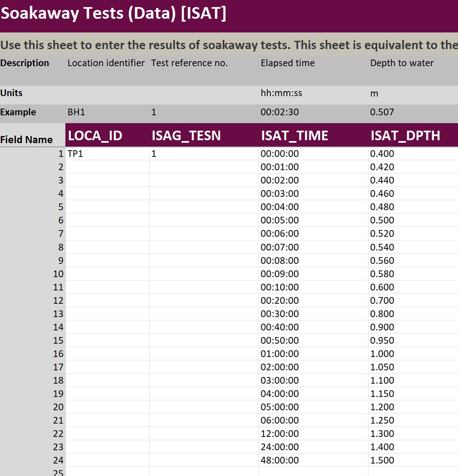Select elapsed time cell 00:10:00
Viewport: 458px width, 476px height.
click(x=314, y=287)
